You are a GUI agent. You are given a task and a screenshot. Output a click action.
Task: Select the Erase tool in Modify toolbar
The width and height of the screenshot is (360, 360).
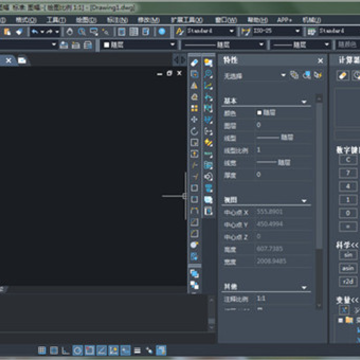[x=194, y=63]
